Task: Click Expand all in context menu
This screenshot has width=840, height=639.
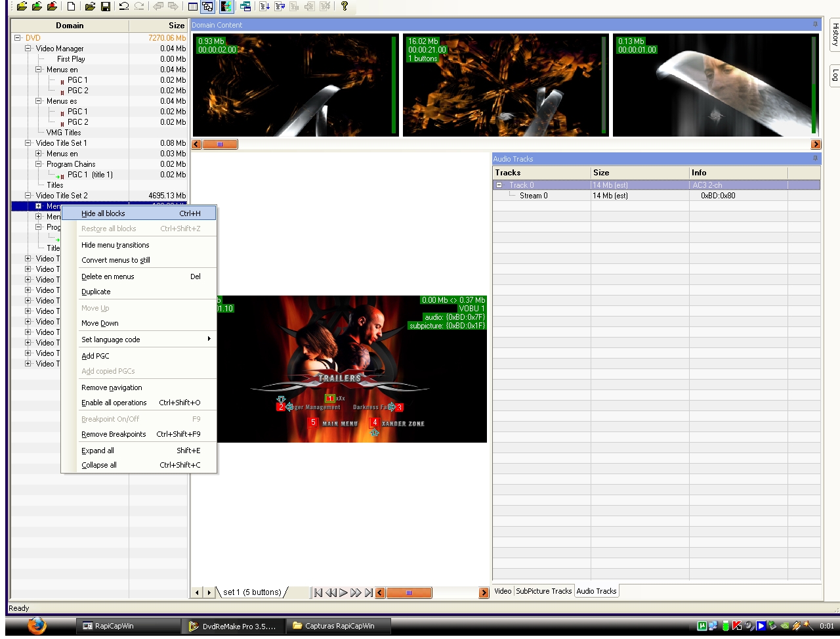Action: click(138, 451)
